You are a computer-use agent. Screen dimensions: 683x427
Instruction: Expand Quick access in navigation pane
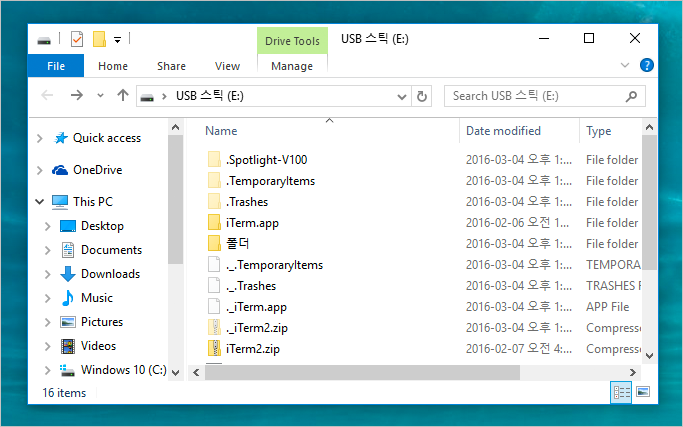40,139
